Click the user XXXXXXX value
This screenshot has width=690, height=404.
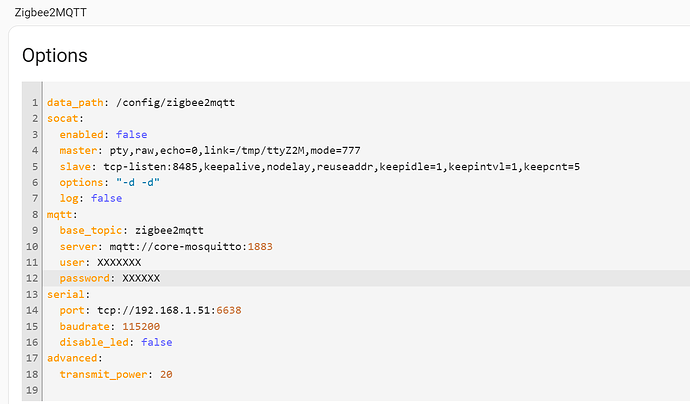tap(119, 262)
